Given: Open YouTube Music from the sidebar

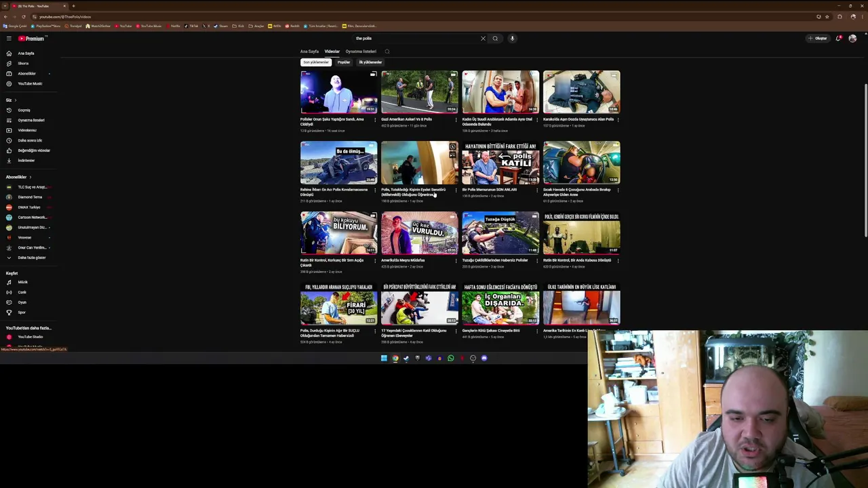Looking at the screenshot, I should tap(30, 83).
